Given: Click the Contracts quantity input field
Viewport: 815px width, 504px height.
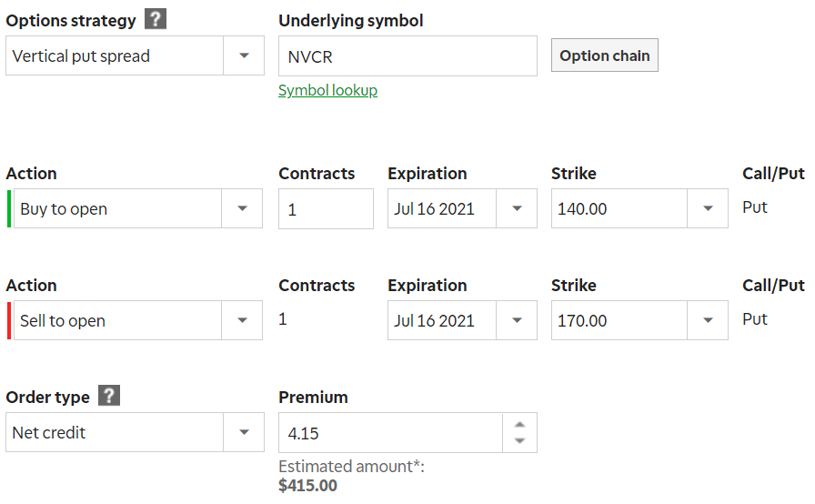Looking at the screenshot, I should (326, 208).
